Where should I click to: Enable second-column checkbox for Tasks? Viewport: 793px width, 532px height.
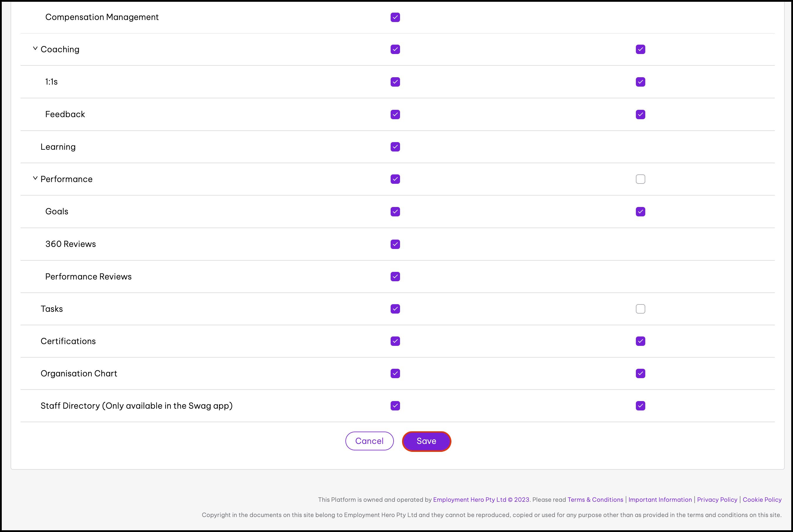(x=640, y=309)
